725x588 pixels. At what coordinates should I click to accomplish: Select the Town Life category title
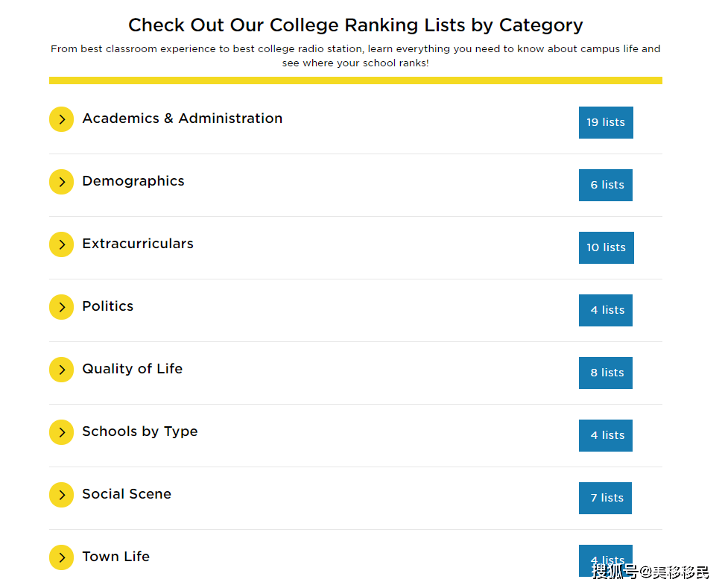point(116,557)
